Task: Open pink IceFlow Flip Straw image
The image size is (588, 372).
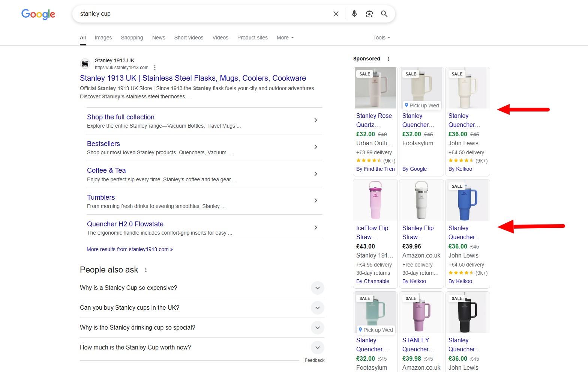Action: coord(375,200)
